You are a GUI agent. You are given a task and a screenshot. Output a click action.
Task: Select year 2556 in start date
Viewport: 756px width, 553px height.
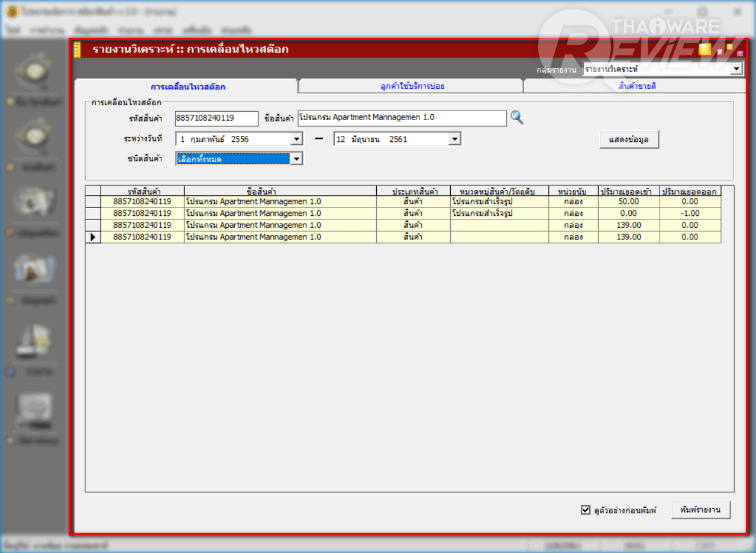[x=240, y=140]
